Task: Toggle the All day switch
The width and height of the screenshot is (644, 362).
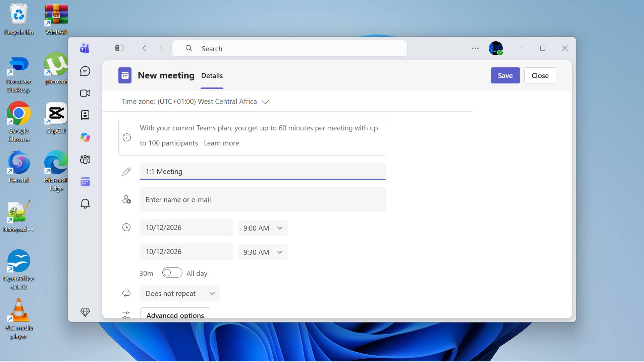Action: coord(172,273)
